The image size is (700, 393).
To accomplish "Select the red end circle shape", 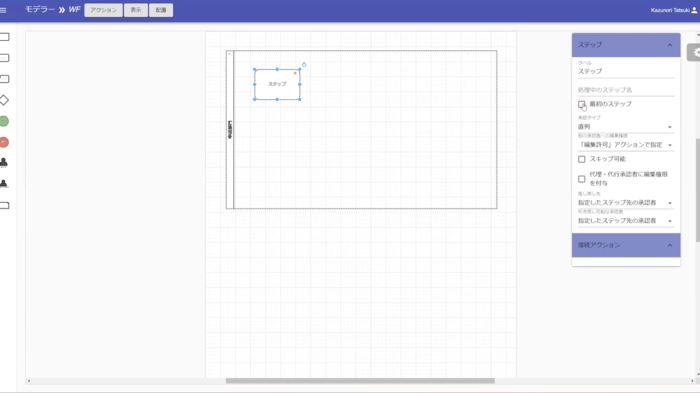I will 4,142.
